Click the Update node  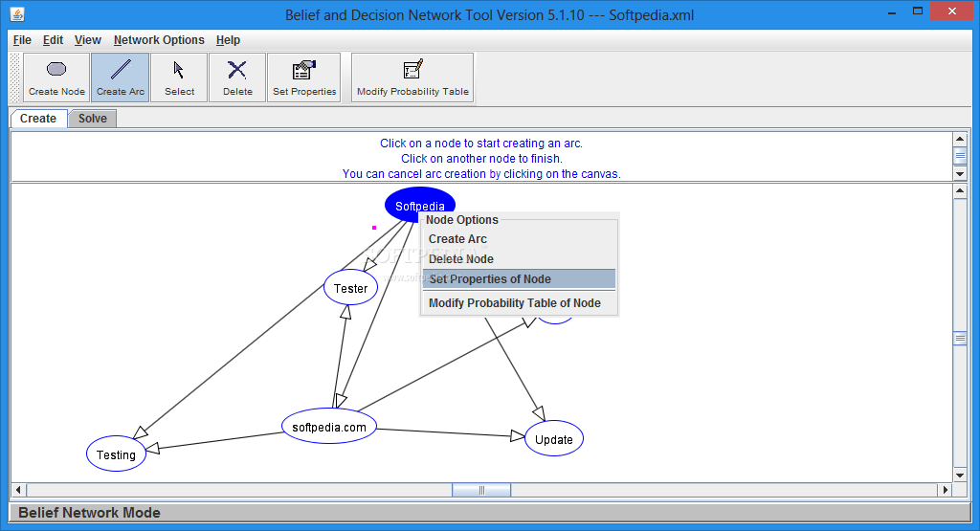tap(554, 438)
